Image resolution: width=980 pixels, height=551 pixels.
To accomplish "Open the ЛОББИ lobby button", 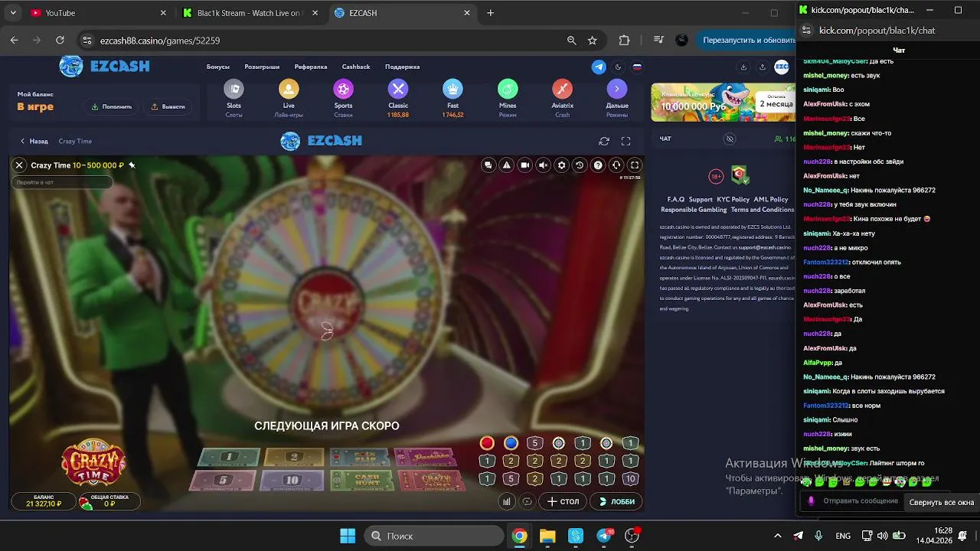I will click(x=617, y=502).
